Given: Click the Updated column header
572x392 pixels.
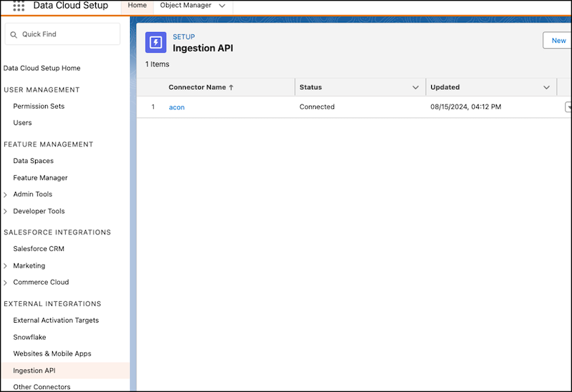Looking at the screenshot, I should tap(445, 87).
